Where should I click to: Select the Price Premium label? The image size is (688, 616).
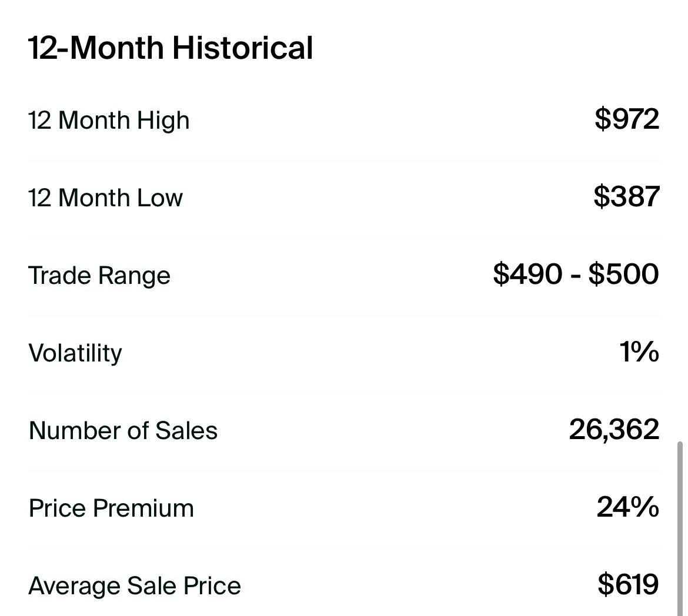[x=111, y=508]
